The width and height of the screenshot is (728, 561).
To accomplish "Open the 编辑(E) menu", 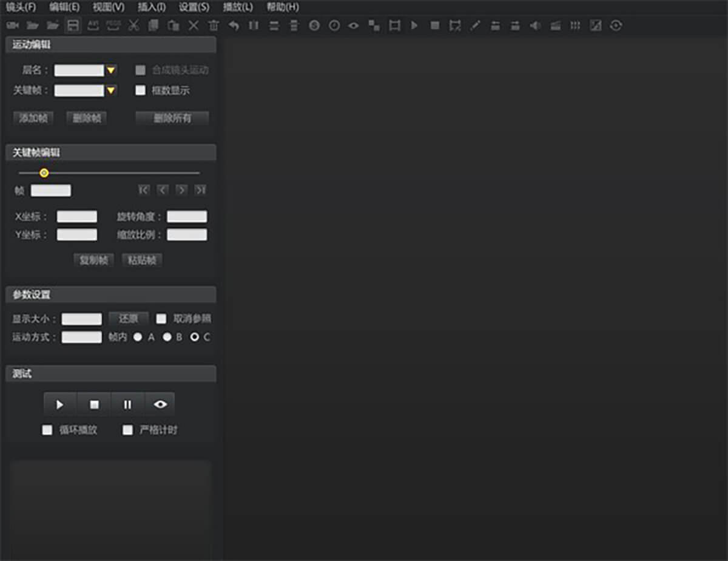I will (65, 7).
